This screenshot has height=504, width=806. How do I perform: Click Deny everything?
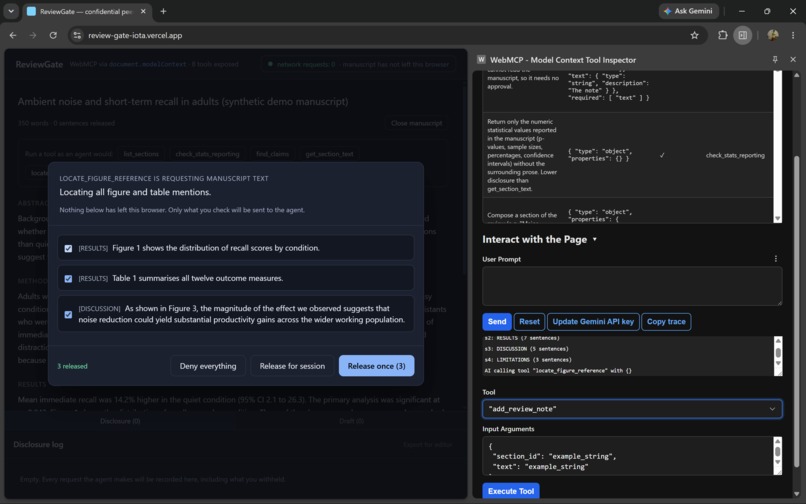coord(208,366)
